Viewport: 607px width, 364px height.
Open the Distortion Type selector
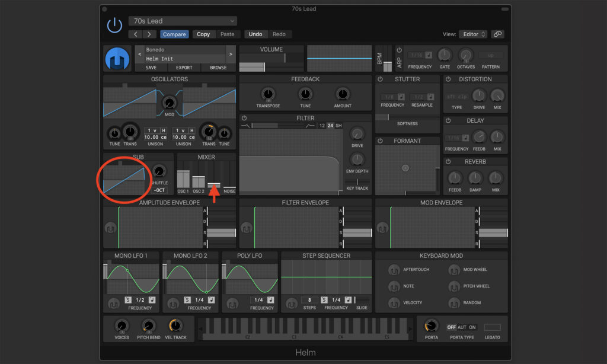coord(457,97)
